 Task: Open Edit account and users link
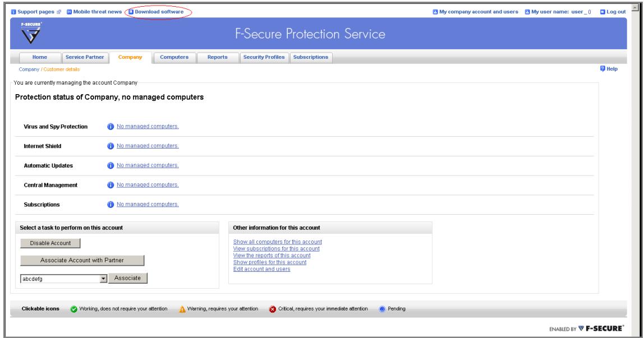[261, 269]
